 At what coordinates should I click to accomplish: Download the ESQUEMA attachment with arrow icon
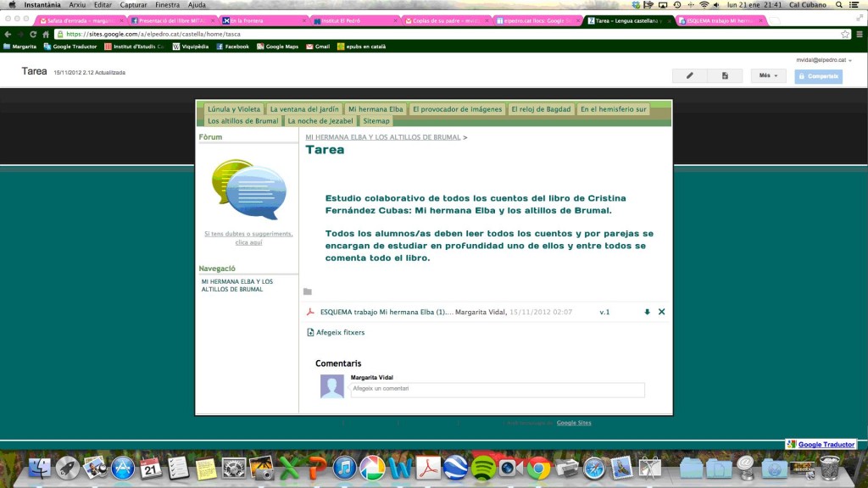click(x=647, y=312)
